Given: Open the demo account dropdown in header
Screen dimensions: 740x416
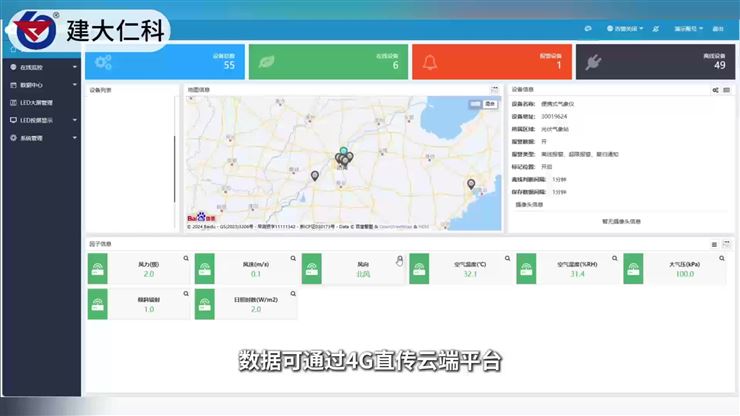Looking at the screenshot, I should click(689, 29).
